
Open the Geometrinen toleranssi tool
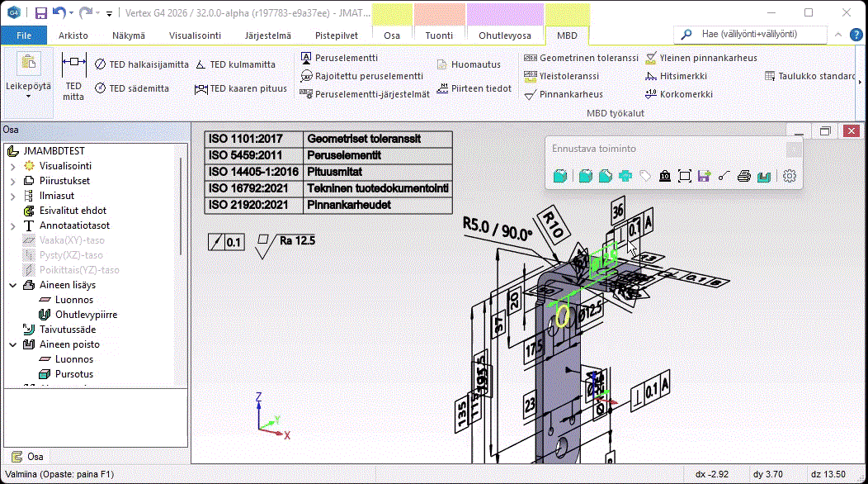coord(581,58)
